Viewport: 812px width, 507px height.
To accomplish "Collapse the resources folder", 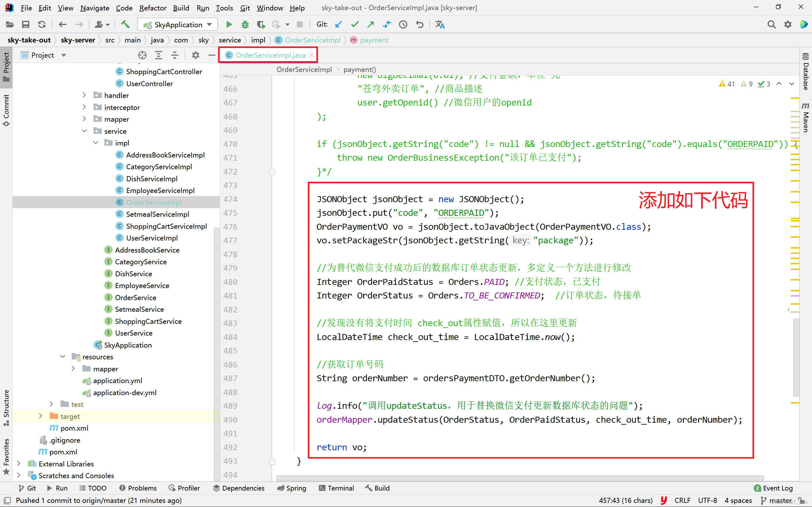I will pyautogui.click(x=63, y=356).
